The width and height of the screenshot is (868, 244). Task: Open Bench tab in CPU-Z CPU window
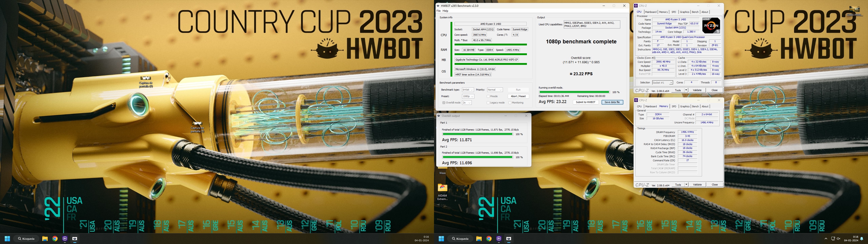click(695, 12)
